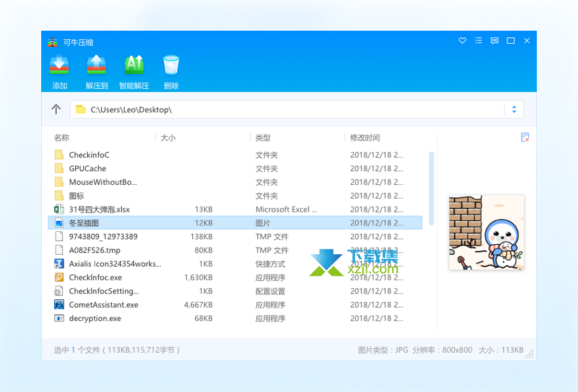The width and height of the screenshot is (578, 392).
Task: Select file name CometAssistant.exe
Action: [x=103, y=304]
